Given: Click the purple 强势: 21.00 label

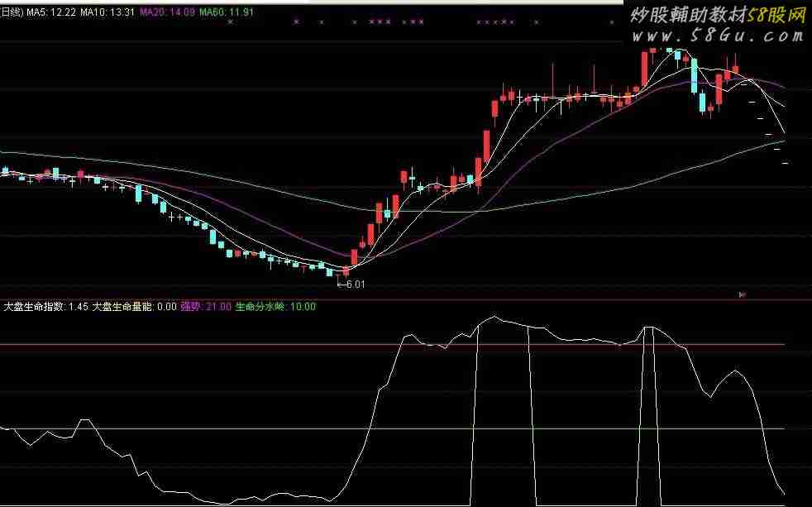Looking at the screenshot, I should [x=206, y=307].
